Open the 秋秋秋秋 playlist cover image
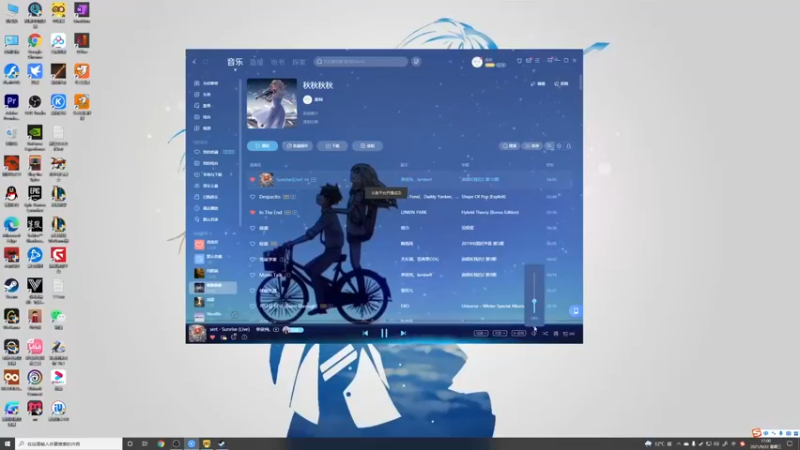800x450 pixels. tap(272, 103)
